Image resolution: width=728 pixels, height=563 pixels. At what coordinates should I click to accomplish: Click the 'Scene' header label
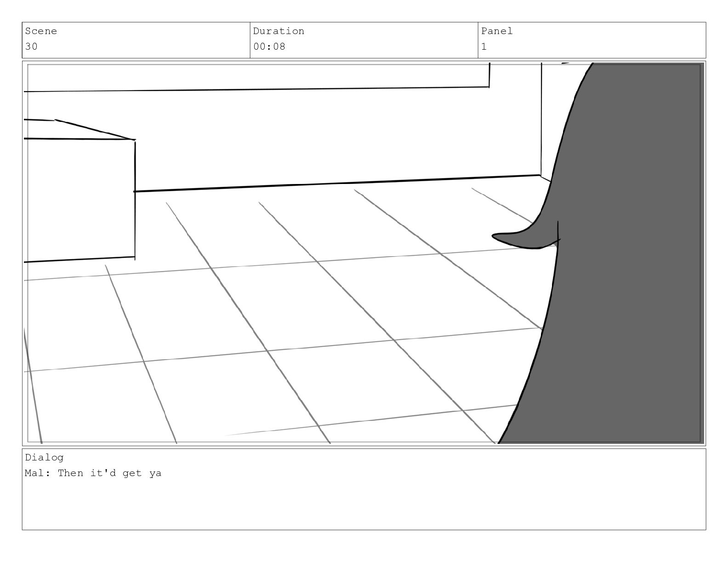click(41, 31)
